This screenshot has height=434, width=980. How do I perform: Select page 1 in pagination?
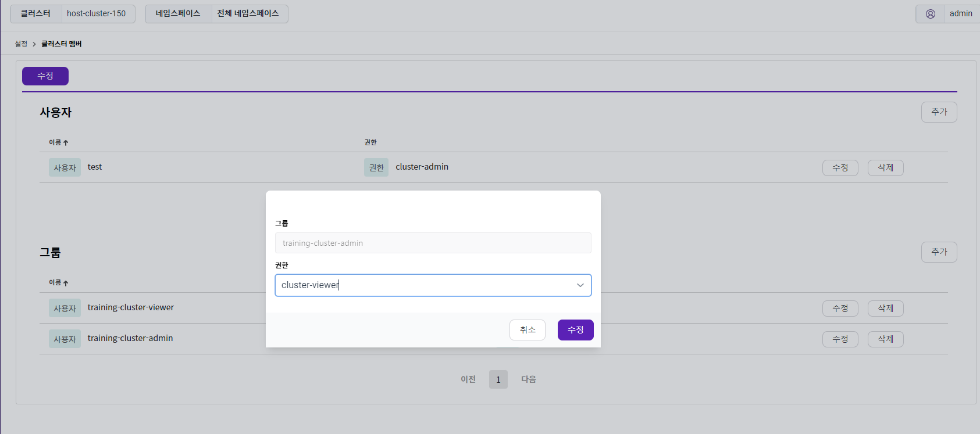tap(498, 379)
